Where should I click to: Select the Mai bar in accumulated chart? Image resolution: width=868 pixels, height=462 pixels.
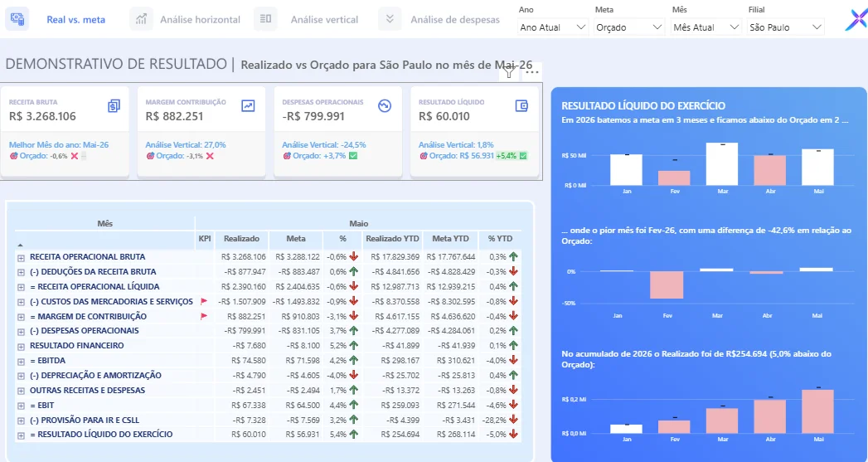[817, 411]
